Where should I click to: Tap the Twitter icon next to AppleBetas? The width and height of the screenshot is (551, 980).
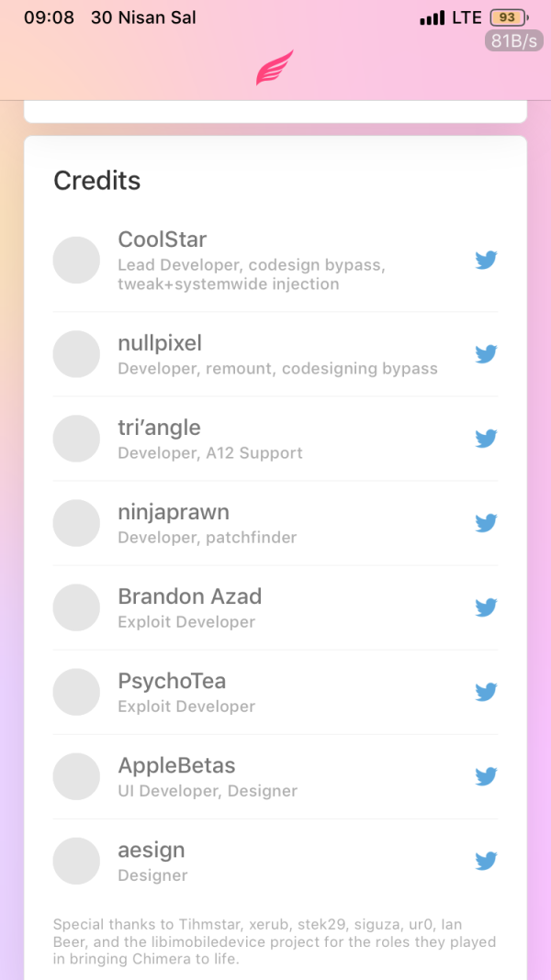(x=486, y=775)
